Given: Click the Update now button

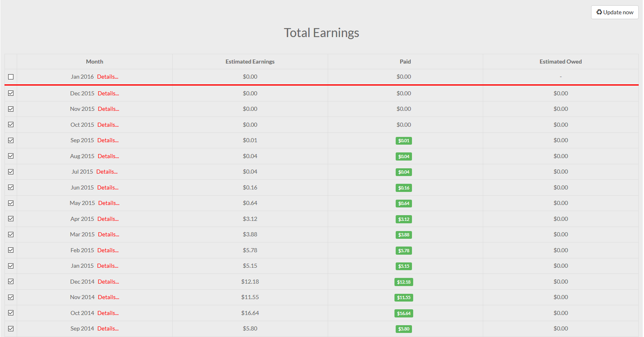Looking at the screenshot, I should (x=614, y=12).
